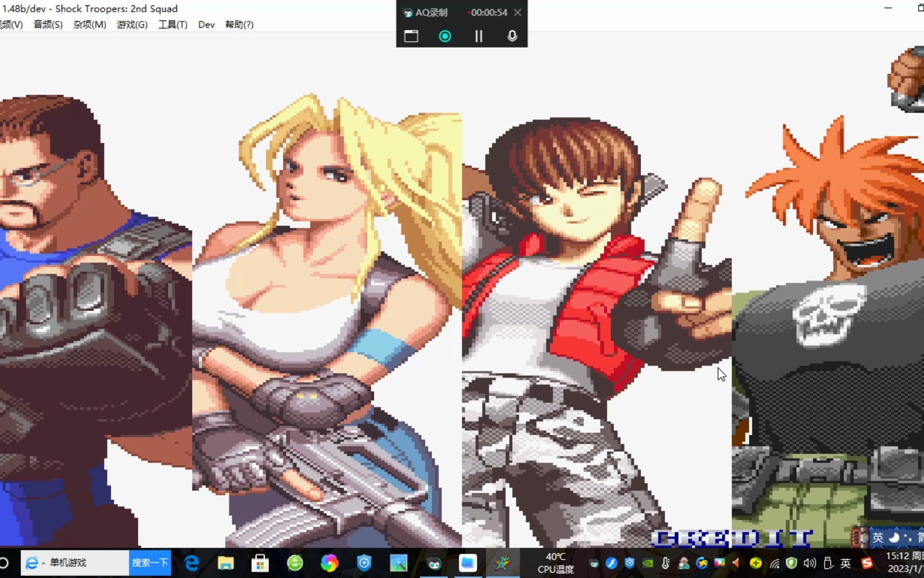This screenshot has width=924, height=578.
Task: Open the system volume speaker icon
Action: click(810, 563)
